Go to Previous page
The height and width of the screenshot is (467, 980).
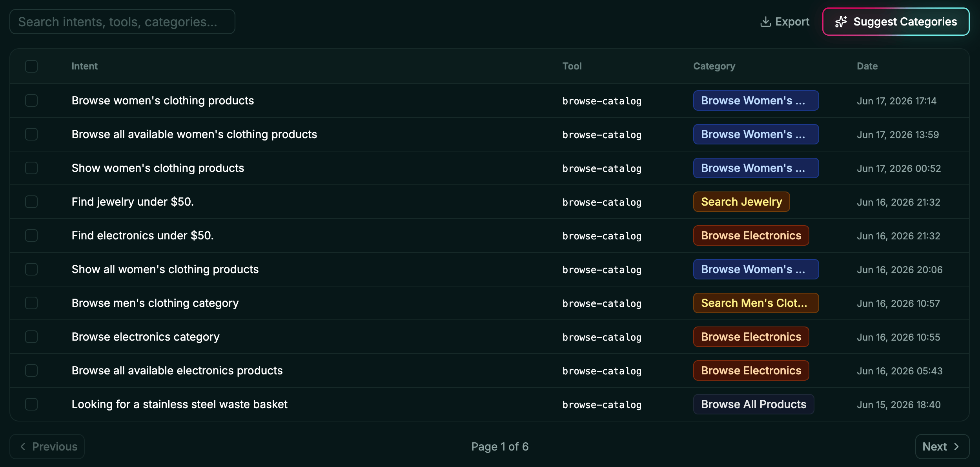(47, 447)
